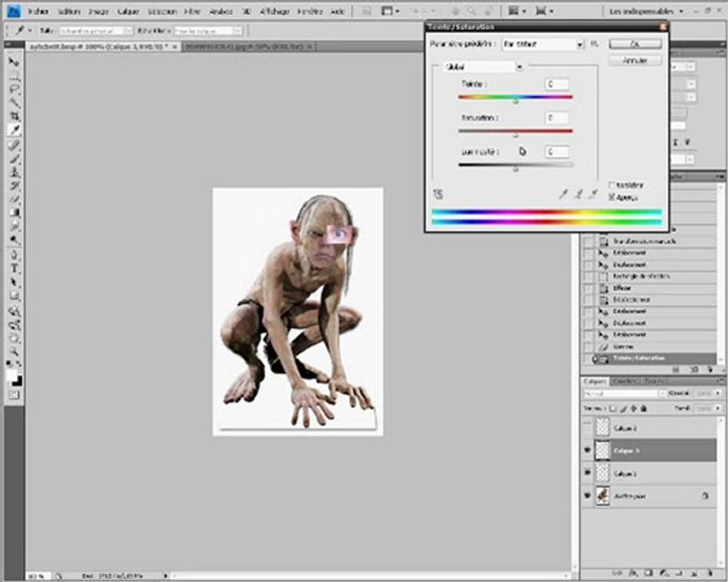Switch to the Tracés tab
This screenshot has height=582, width=728.
(654, 381)
